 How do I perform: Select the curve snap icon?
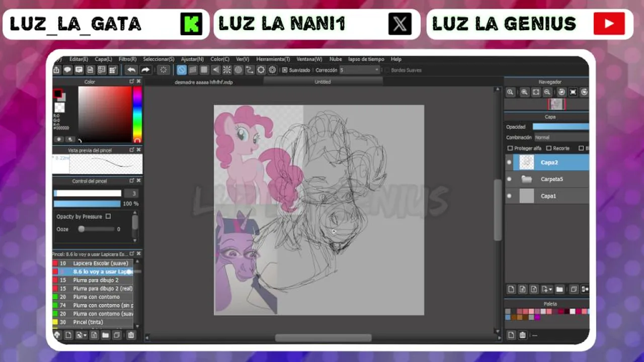point(250,70)
